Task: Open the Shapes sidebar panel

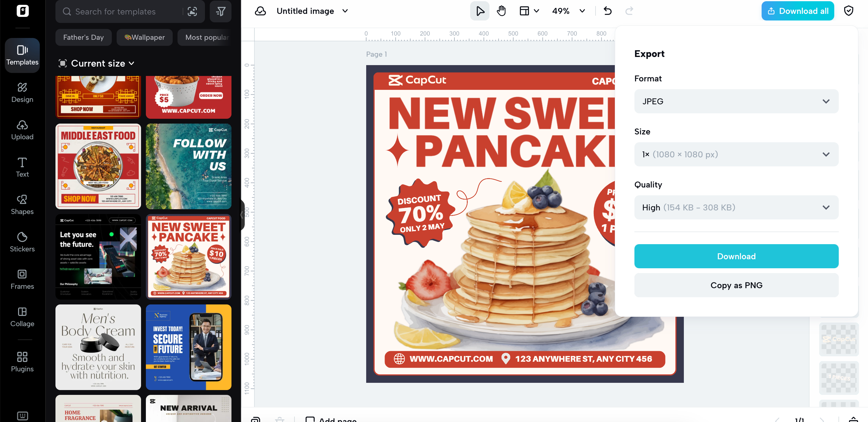Action: coord(22,204)
